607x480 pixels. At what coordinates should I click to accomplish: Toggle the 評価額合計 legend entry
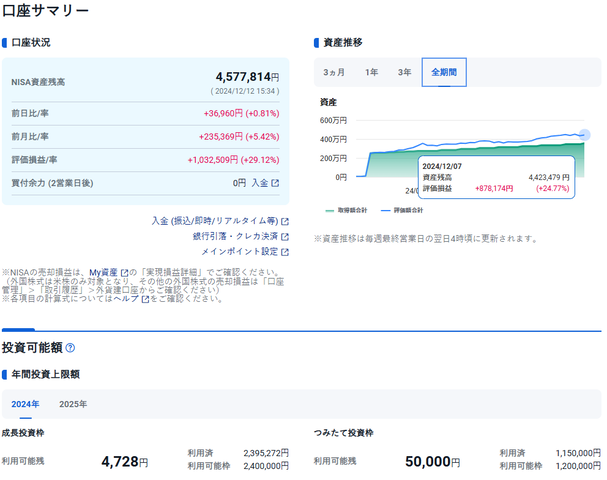coord(402,211)
